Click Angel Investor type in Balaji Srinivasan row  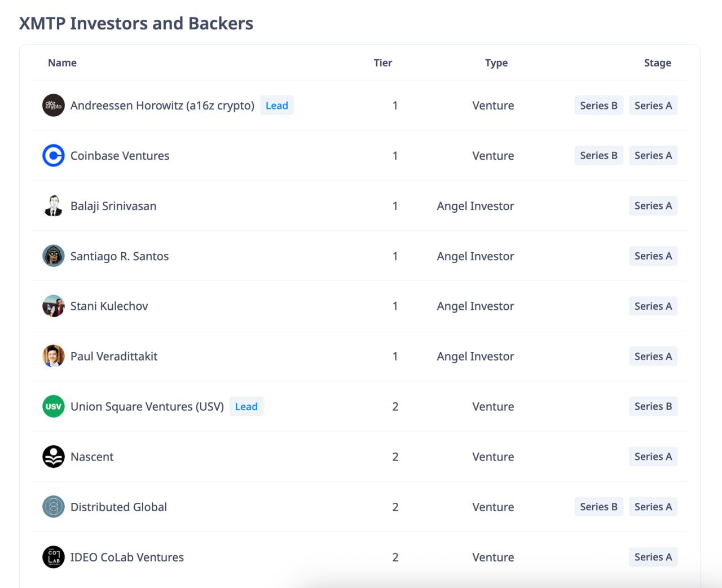click(476, 206)
